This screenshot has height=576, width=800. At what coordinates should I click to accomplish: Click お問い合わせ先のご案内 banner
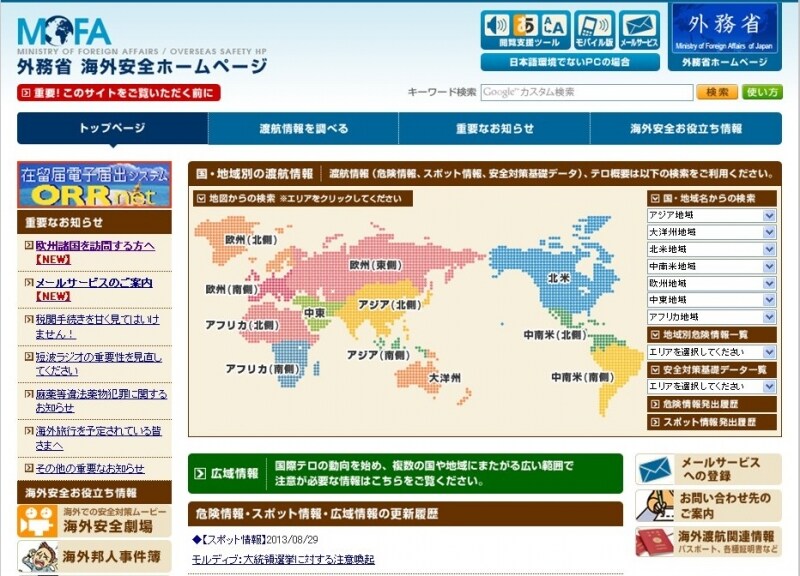(708, 505)
